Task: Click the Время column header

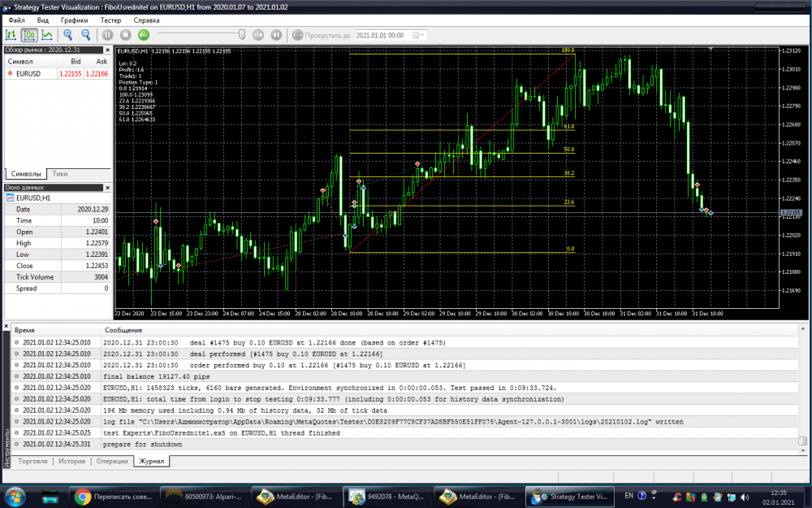Action: [x=56, y=330]
